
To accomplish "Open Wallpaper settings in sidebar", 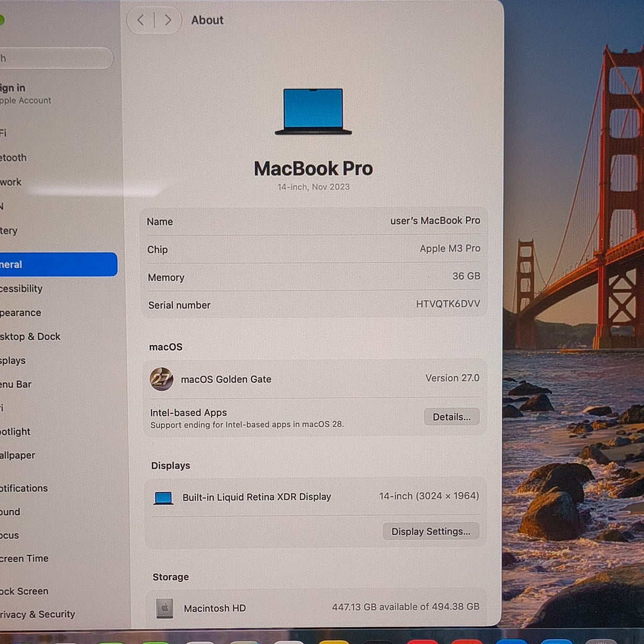I will (x=18, y=455).
